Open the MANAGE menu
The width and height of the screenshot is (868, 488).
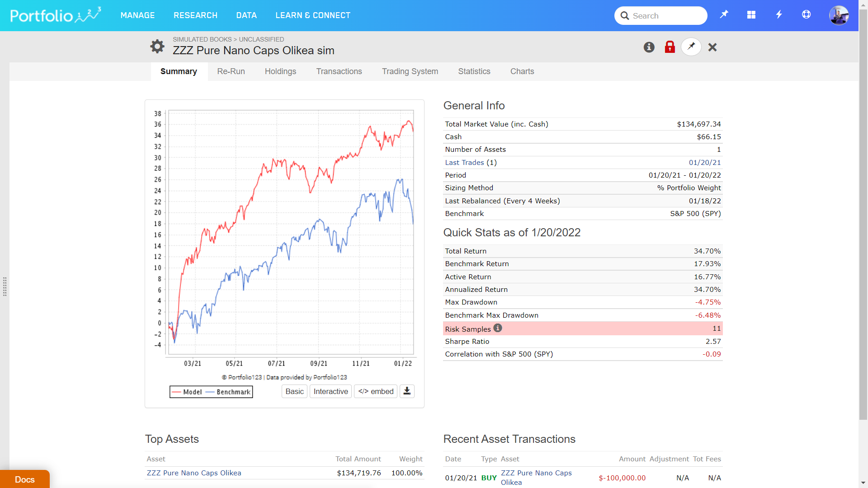137,15
